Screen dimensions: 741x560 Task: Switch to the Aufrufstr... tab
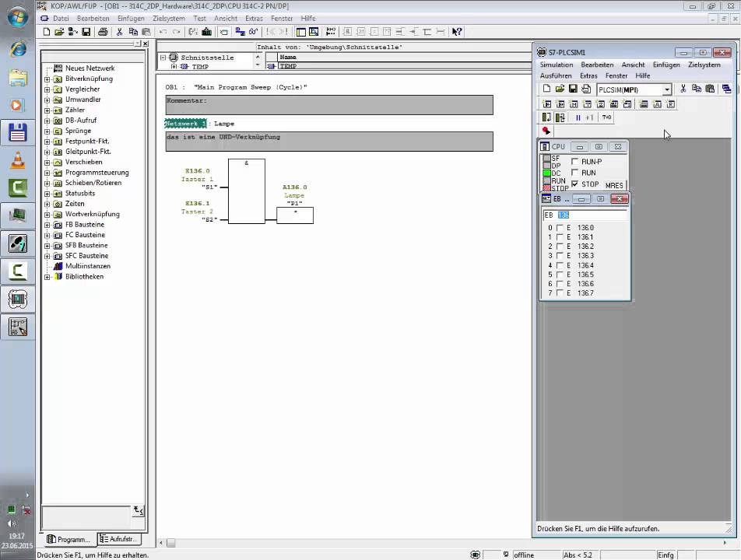coord(119,539)
